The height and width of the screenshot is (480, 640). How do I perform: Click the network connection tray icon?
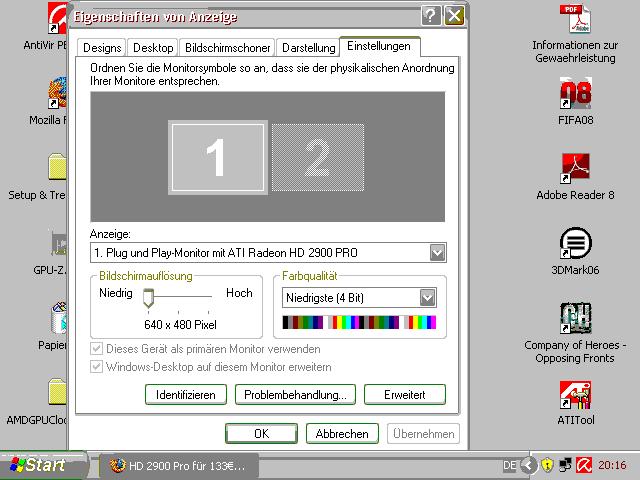[x=565, y=465]
